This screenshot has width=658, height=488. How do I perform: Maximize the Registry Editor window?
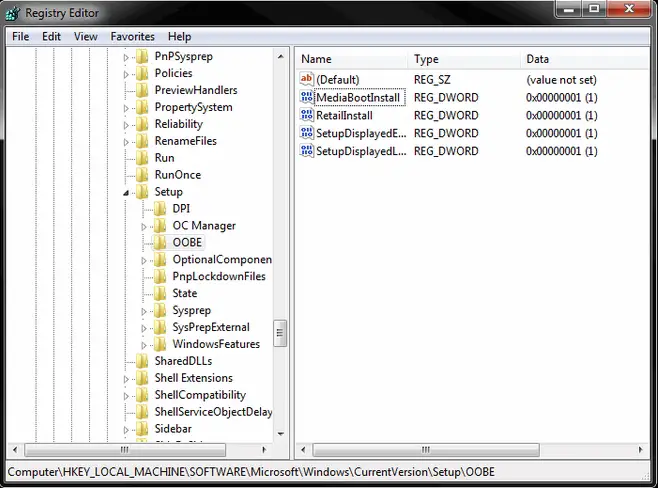click(594, 9)
